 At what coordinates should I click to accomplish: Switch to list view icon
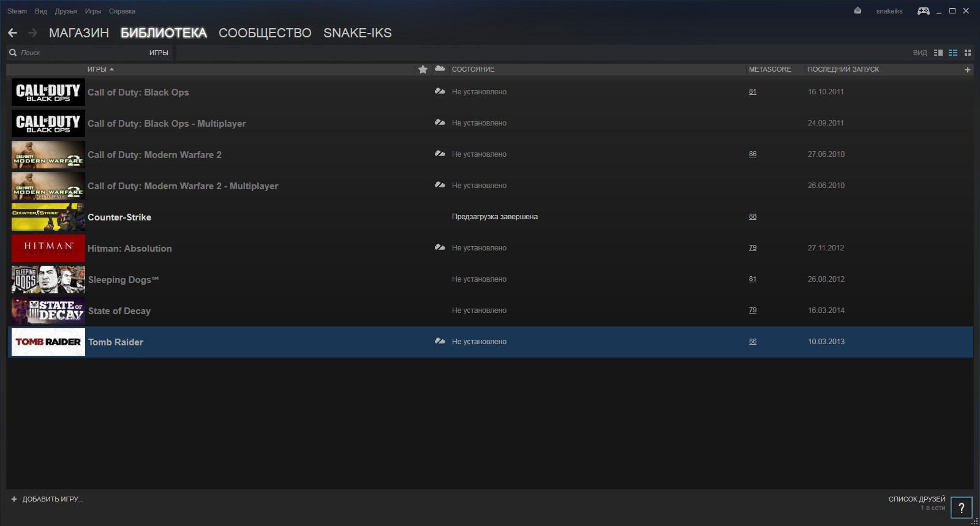click(953, 53)
